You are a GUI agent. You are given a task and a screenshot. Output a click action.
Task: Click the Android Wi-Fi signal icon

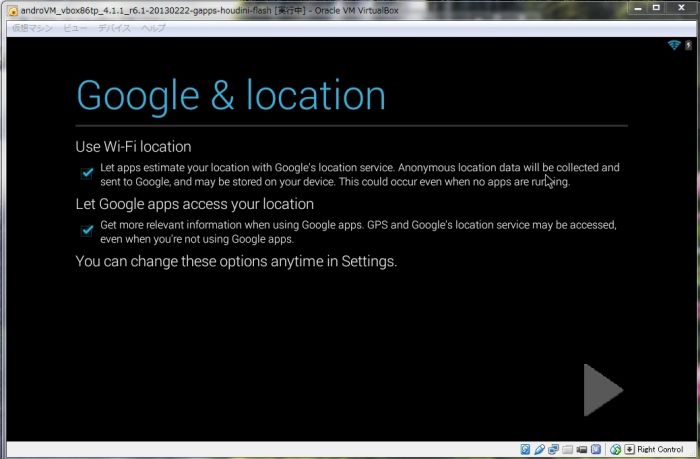674,46
